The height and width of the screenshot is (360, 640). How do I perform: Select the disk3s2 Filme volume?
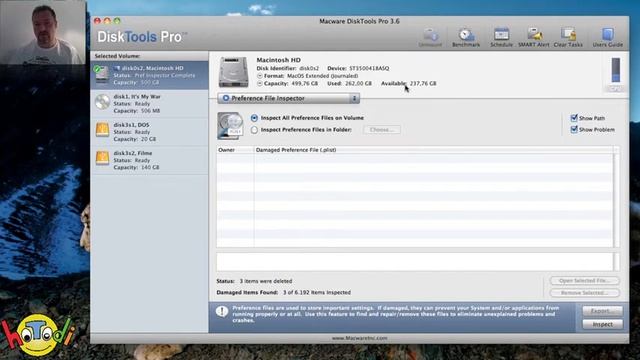tap(149, 160)
